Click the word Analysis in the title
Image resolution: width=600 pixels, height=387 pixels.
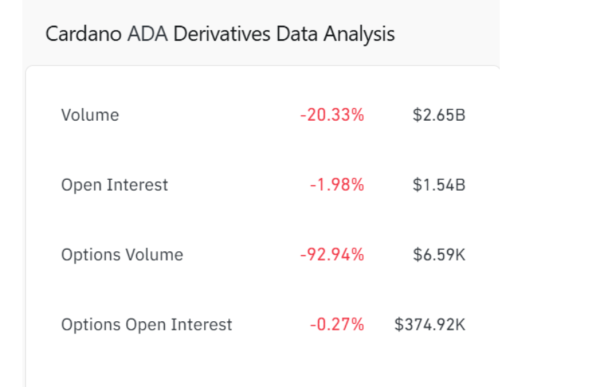coord(359,34)
